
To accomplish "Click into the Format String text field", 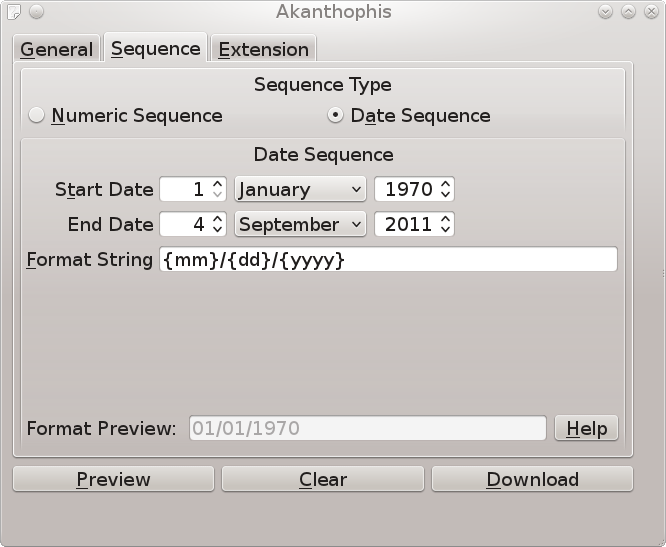I will (x=388, y=259).
